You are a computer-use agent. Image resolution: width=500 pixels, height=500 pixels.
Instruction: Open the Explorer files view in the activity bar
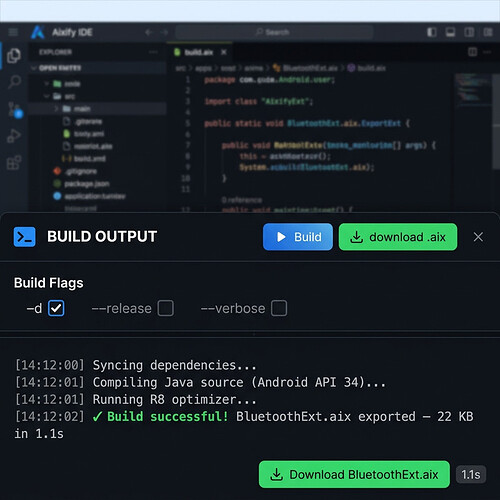(14, 56)
